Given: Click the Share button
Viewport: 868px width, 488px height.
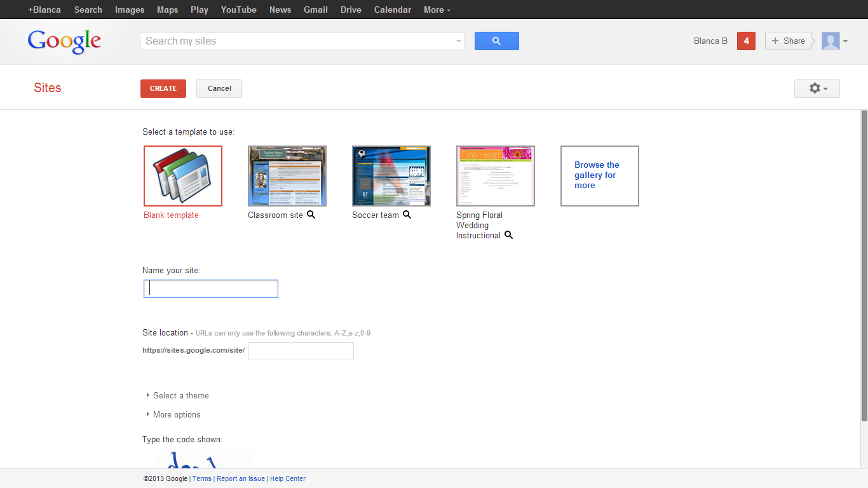Looking at the screenshot, I should 788,41.
